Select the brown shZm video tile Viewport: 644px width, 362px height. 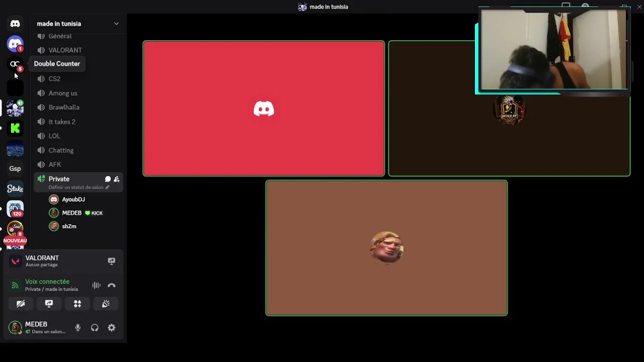coord(386,248)
